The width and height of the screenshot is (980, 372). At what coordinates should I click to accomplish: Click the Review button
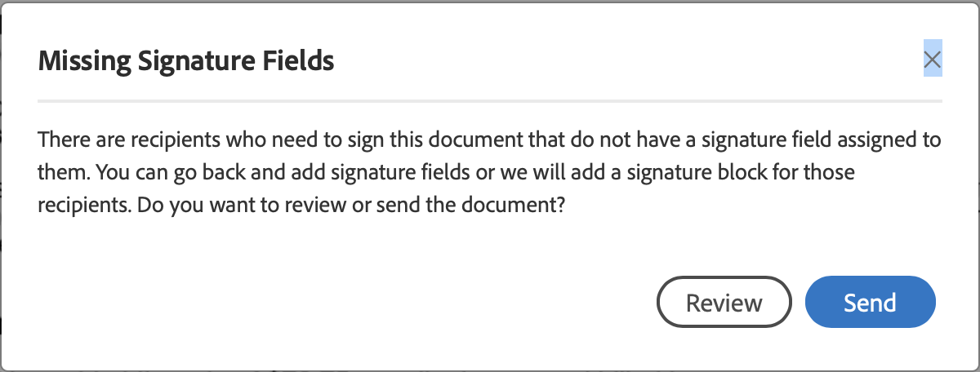pyautogui.click(x=724, y=303)
